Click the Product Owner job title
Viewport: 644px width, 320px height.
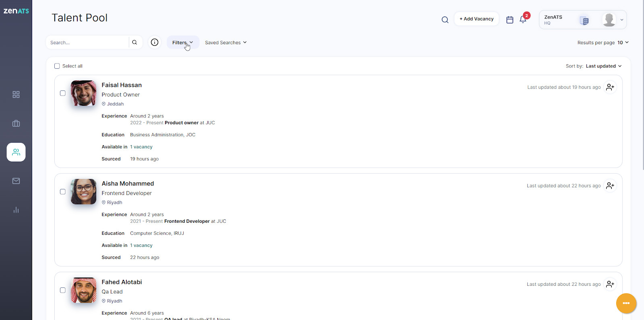coord(121,94)
